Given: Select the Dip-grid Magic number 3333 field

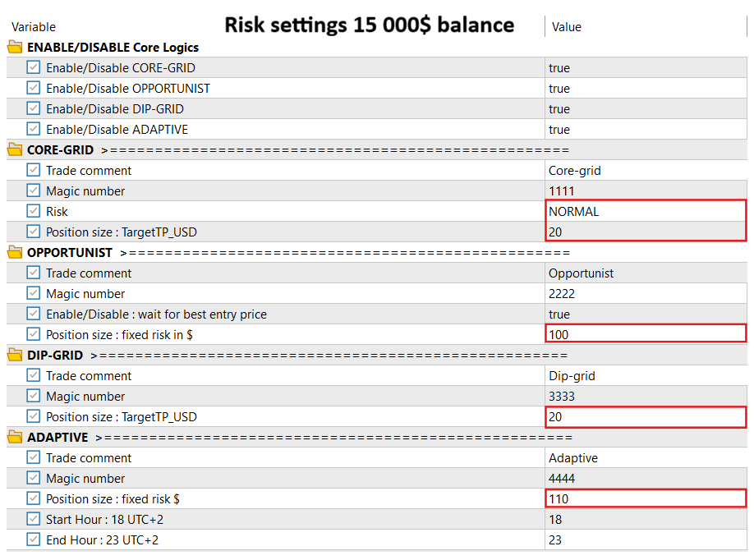Looking at the screenshot, I should (645, 396).
